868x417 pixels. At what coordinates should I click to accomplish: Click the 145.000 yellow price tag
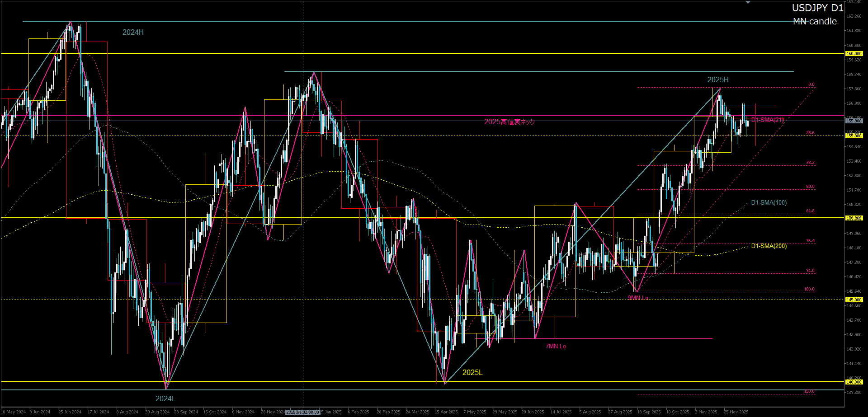(x=854, y=300)
